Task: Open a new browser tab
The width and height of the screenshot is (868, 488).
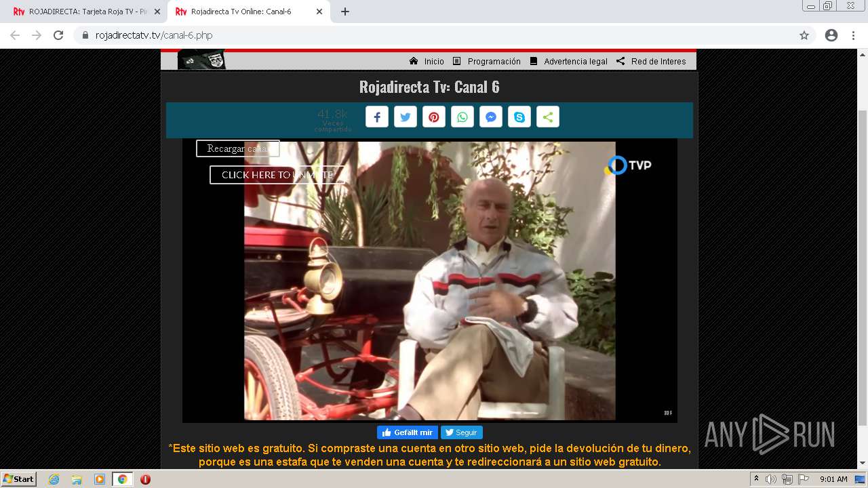Action: coord(345,12)
